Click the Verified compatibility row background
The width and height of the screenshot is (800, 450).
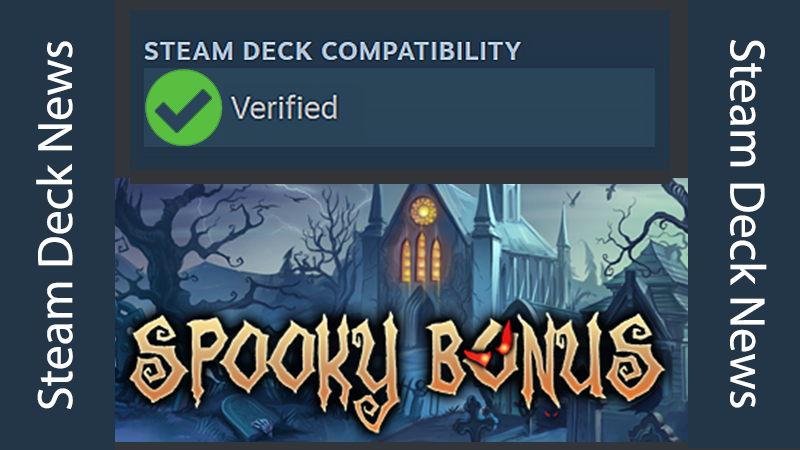pyautogui.click(x=399, y=108)
